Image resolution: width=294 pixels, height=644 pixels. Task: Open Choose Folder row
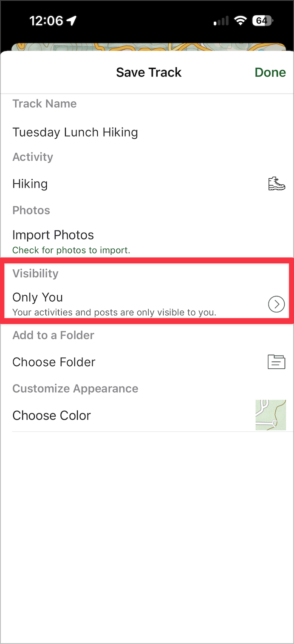147,362
